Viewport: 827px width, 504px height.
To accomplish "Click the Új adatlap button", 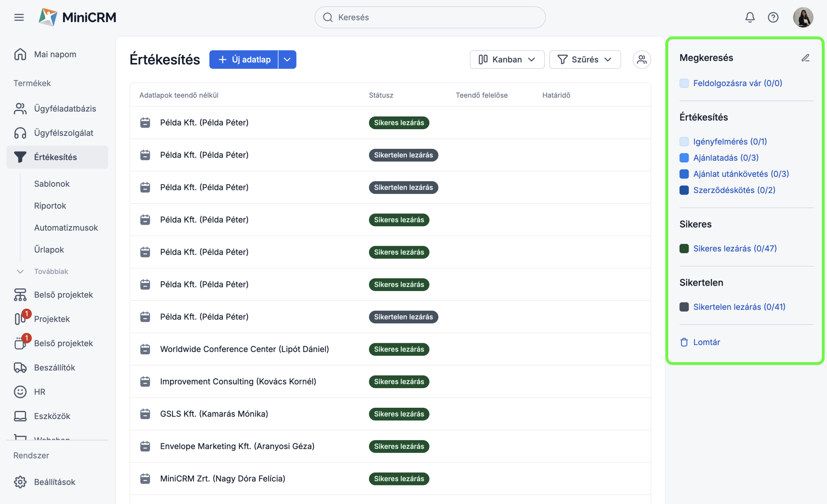I will (244, 59).
